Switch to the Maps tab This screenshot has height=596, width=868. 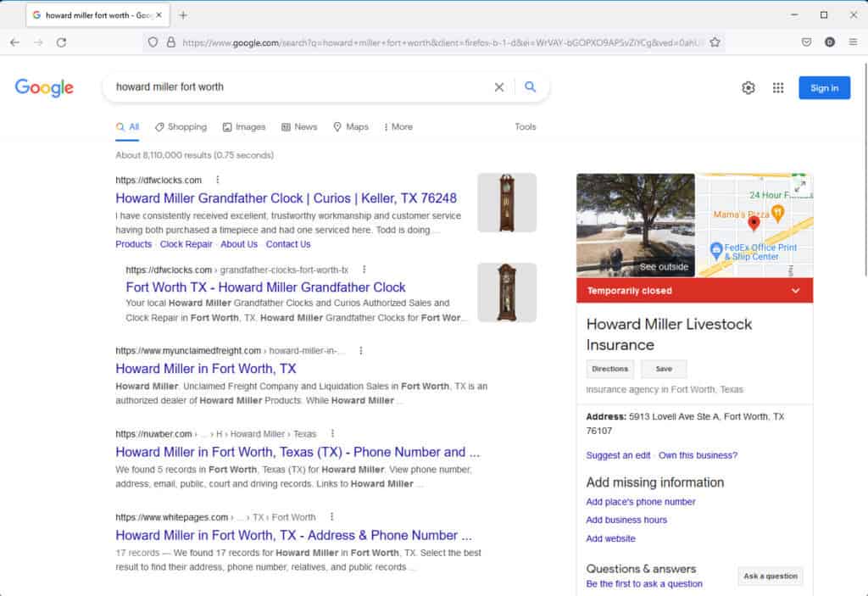click(351, 127)
